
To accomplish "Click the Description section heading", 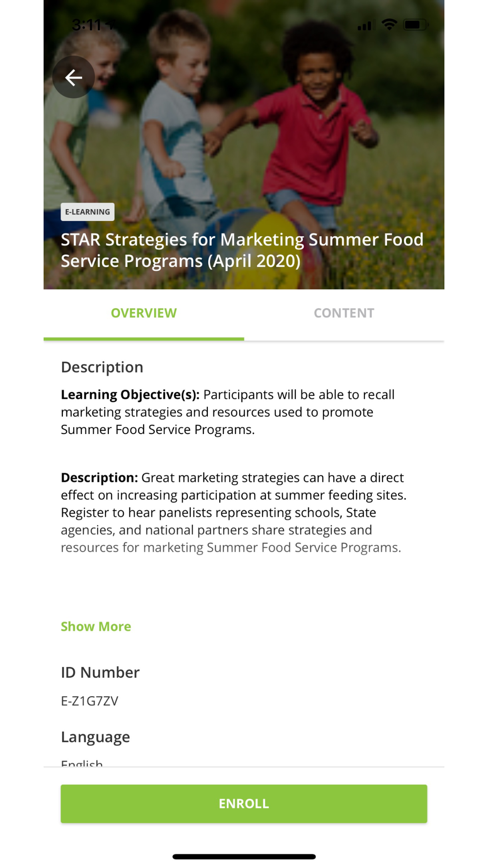I will 102,367.
